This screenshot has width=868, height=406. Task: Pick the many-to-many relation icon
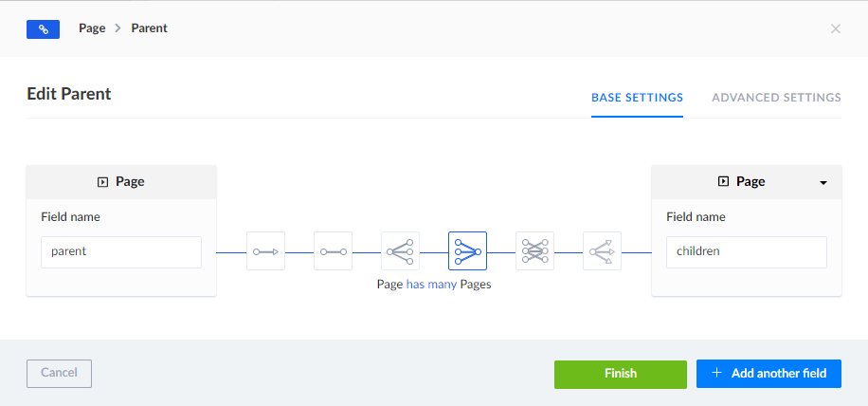pyautogui.click(x=534, y=251)
